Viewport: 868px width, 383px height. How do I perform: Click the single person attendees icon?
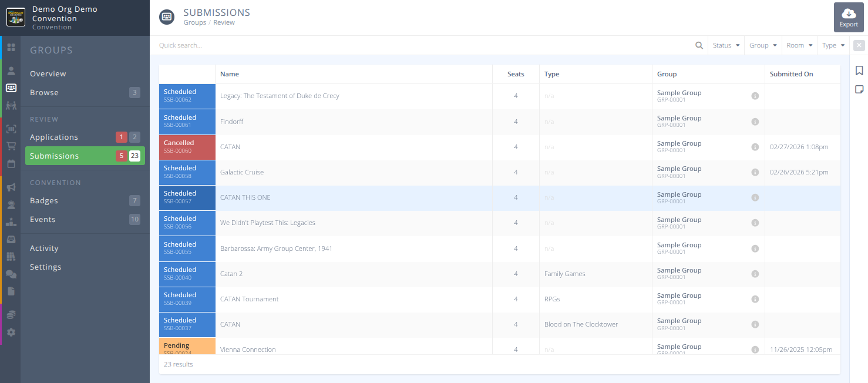click(x=11, y=70)
